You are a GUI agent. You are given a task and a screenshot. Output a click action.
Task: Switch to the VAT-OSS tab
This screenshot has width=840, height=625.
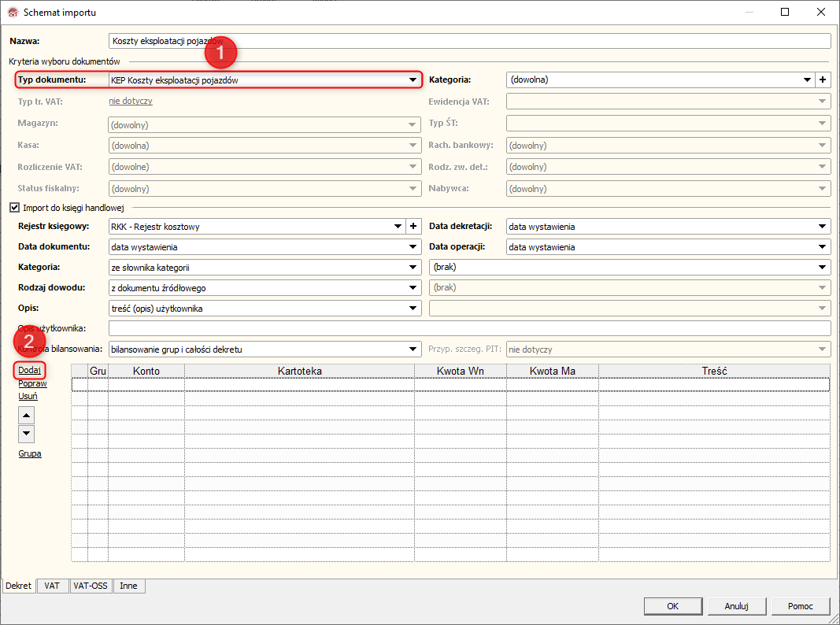pyautogui.click(x=91, y=586)
